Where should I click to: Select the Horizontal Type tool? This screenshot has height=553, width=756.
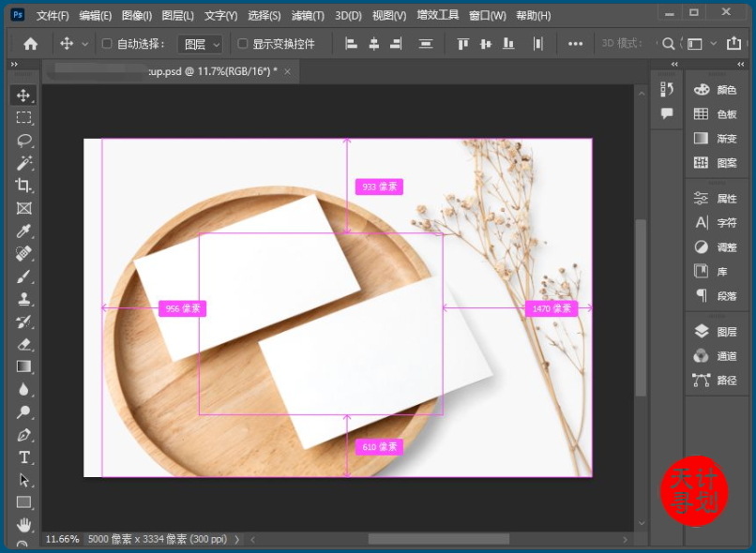click(x=23, y=457)
